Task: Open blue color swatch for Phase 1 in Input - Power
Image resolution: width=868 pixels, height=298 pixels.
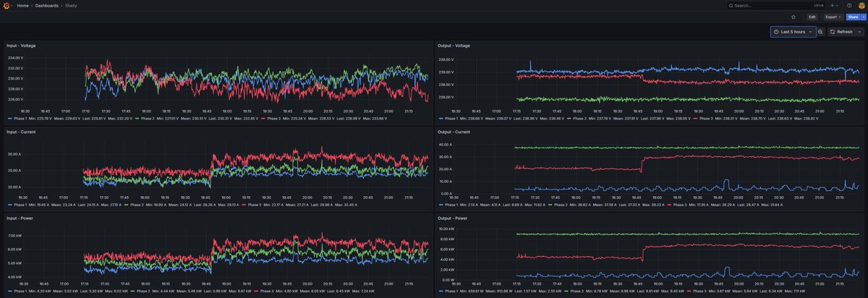Action: (x=9, y=290)
